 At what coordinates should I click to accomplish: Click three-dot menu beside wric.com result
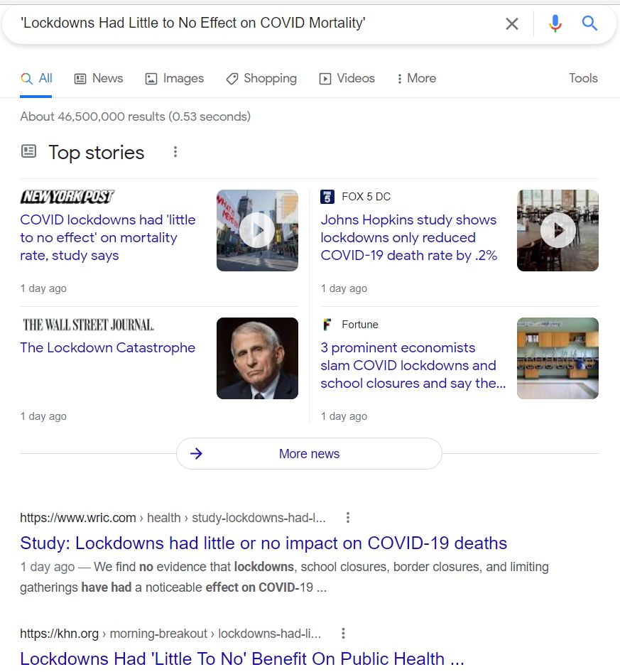click(347, 518)
